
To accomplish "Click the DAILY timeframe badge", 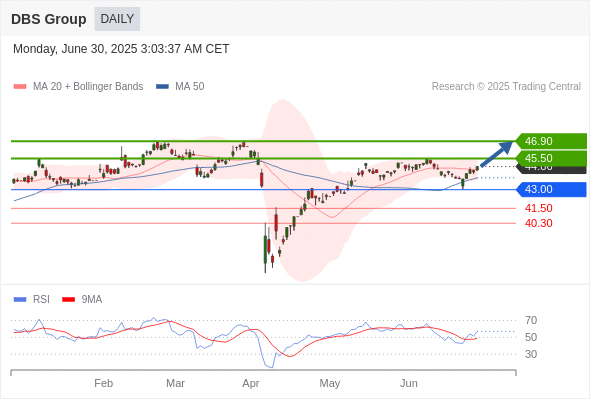I will (x=117, y=19).
